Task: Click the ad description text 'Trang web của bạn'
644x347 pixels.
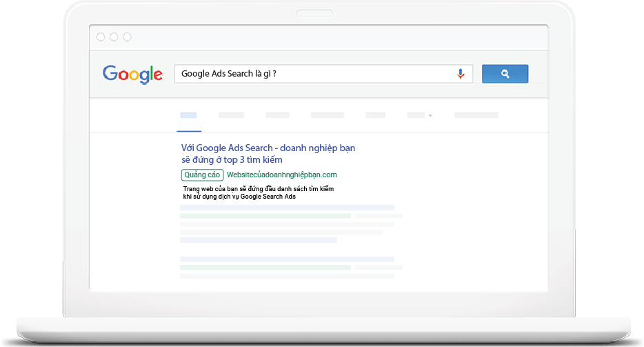Action: click(259, 192)
